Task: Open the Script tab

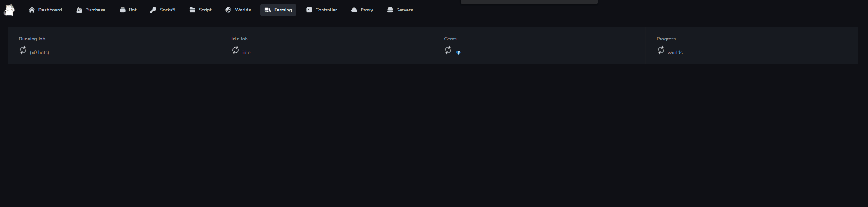Action: click(201, 10)
